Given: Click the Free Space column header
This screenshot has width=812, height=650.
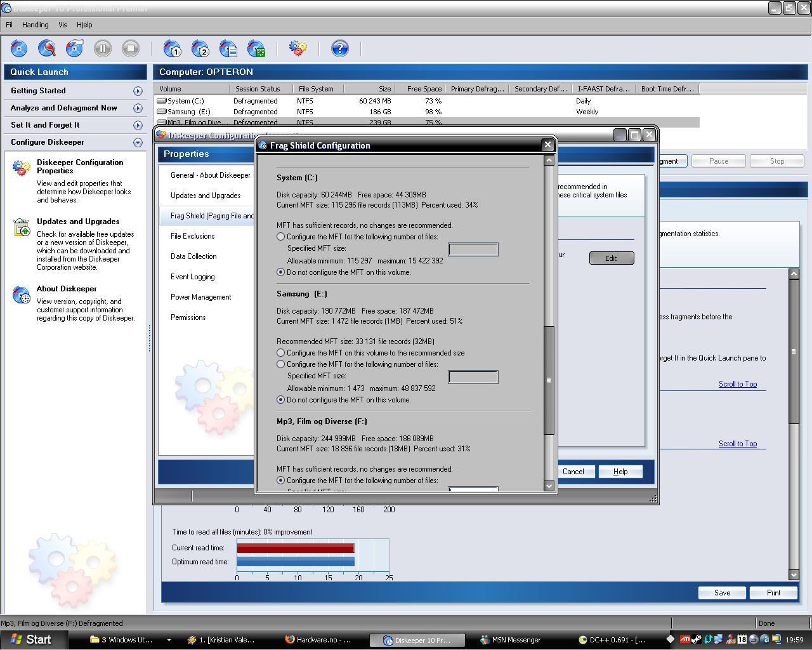Looking at the screenshot, I should pos(420,89).
